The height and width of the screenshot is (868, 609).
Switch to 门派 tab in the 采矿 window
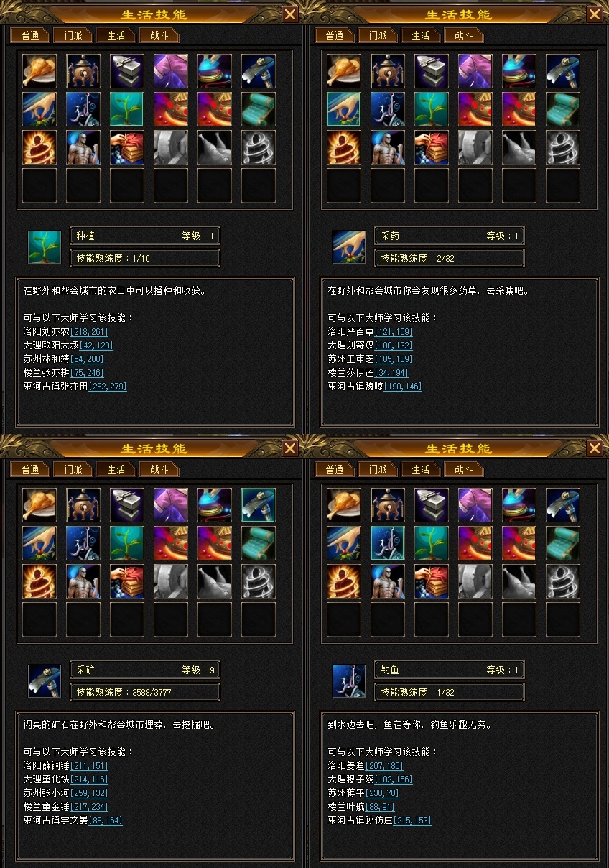[73, 469]
